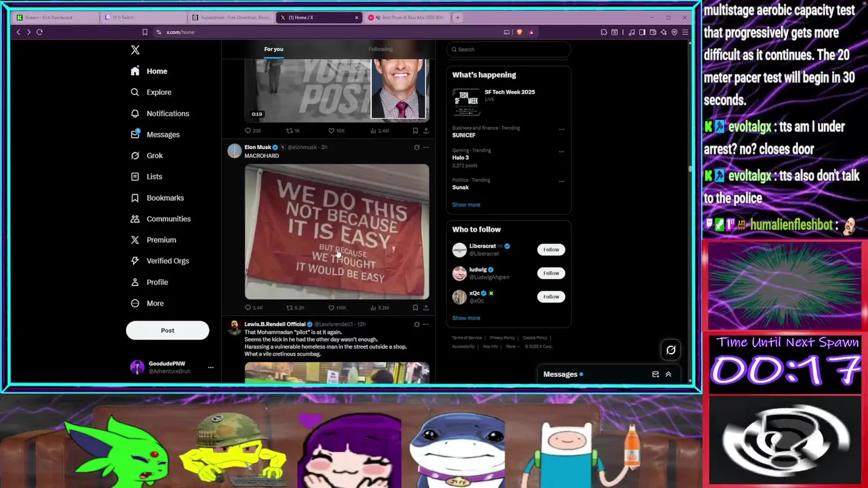Go to Home in X sidebar

click(149, 71)
